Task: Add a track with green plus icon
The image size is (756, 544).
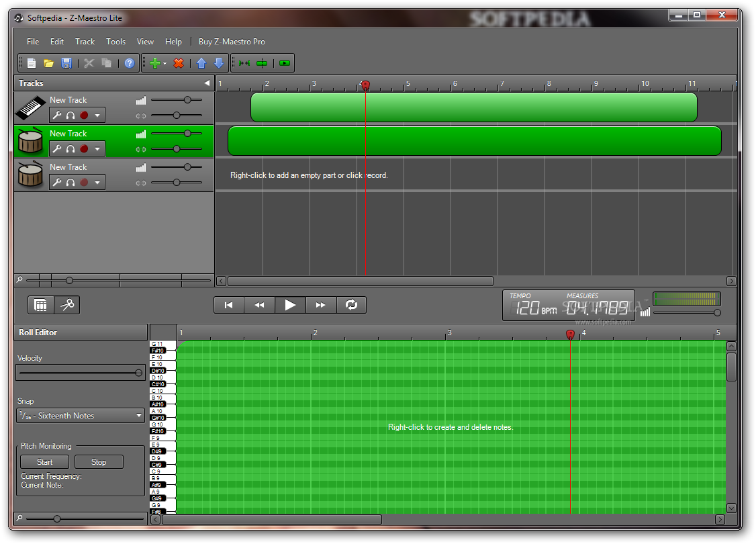Action: coord(155,63)
